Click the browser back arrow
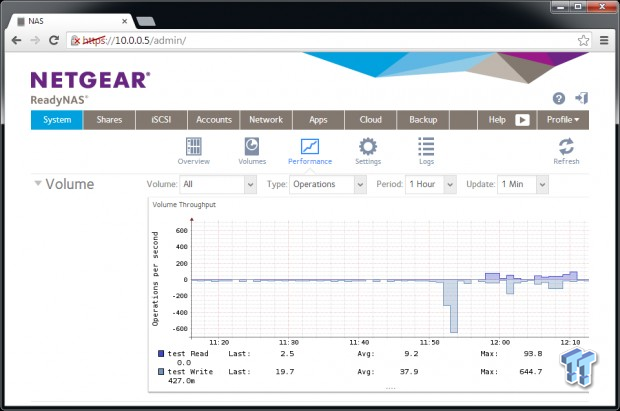Image resolution: width=620 pixels, height=411 pixels. tap(16, 40)
